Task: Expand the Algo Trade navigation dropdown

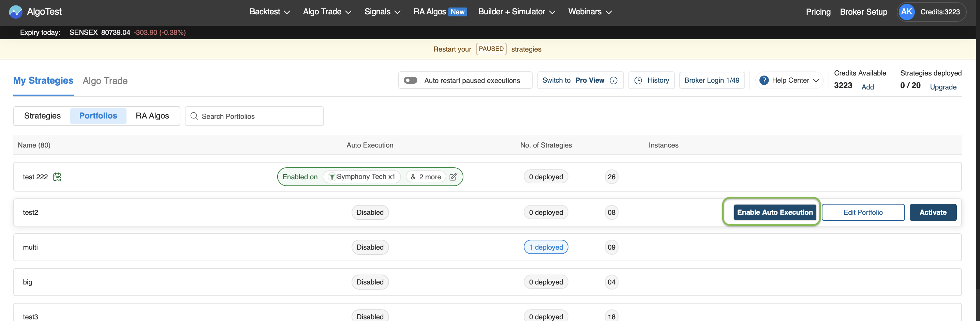Action: coord(327,12)
